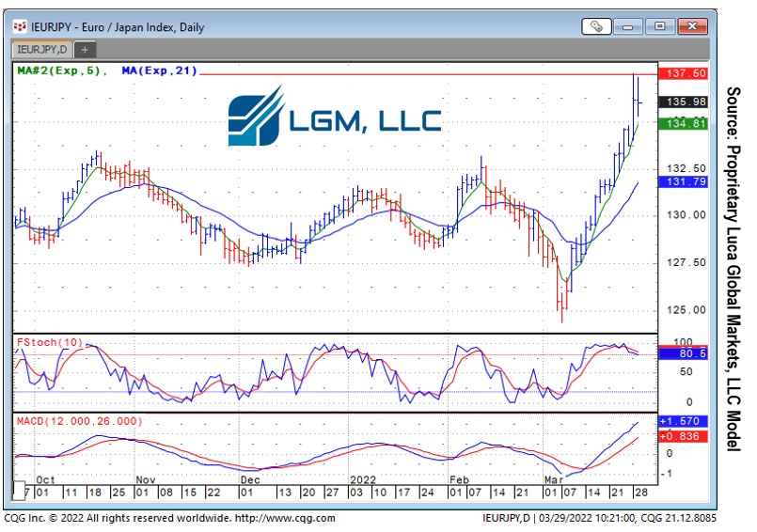Screen dimensions: 757x532
Task: Click the 127.50 price axis label
Action: tap(686, 262)
